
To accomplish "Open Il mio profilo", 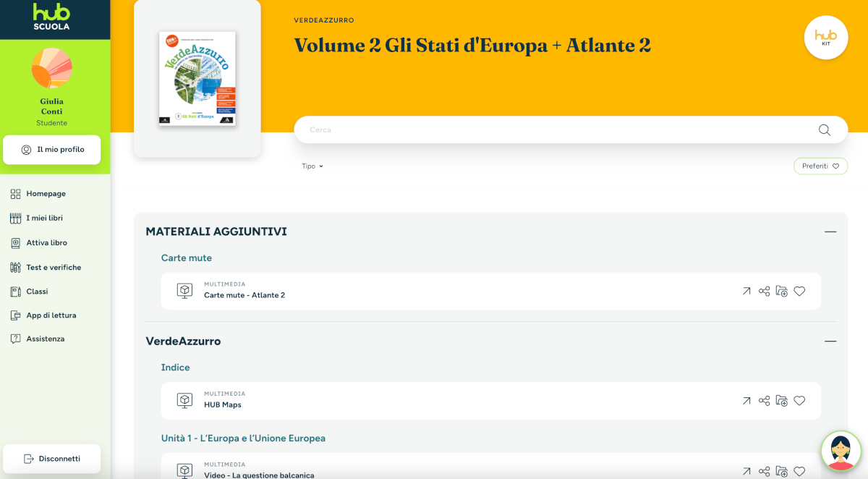I will tap(52, 150).
